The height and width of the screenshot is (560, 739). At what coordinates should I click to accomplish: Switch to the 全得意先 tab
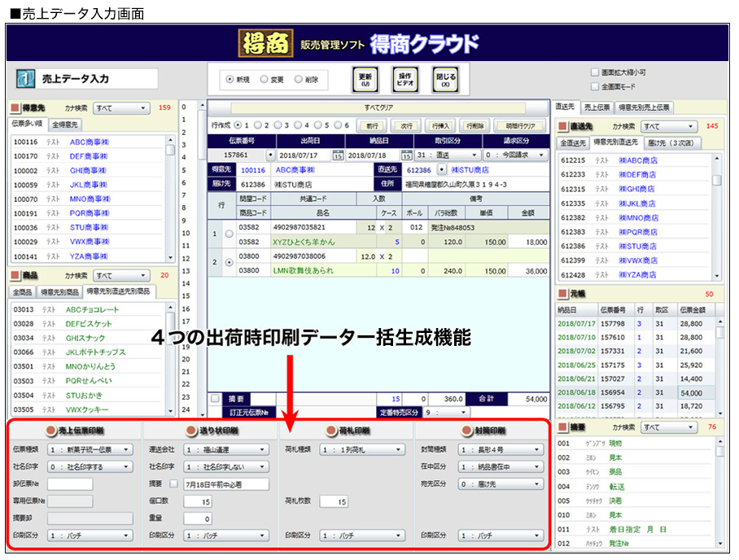(x=65, y=125)
